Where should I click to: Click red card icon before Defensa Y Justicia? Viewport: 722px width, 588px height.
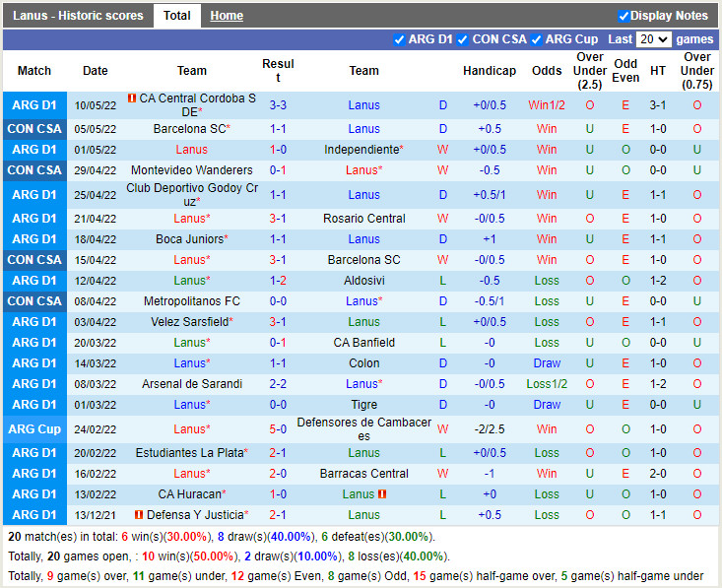click(139, 515)
